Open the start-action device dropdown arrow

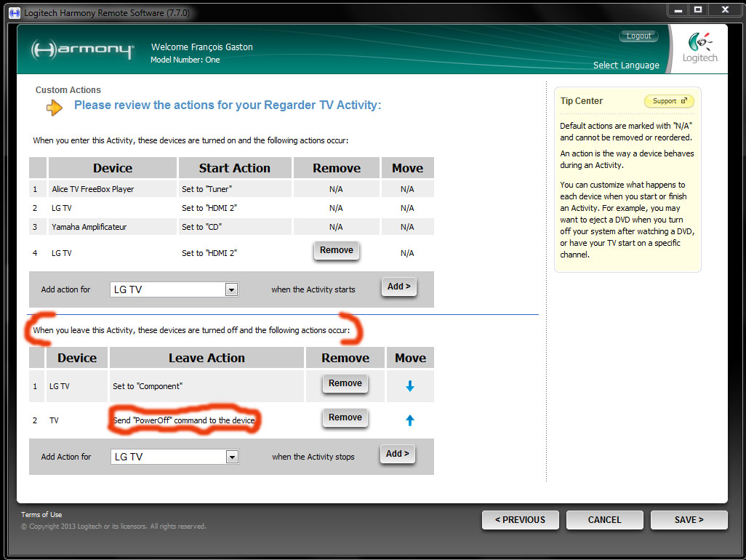point(231,289)
